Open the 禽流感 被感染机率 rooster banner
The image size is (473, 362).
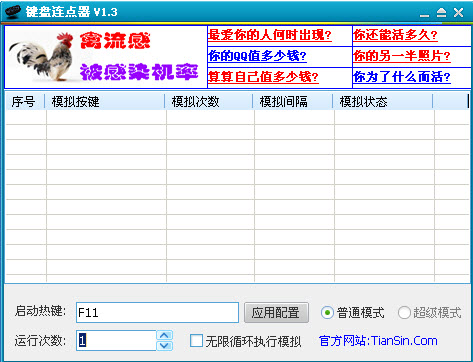(106, 57)
